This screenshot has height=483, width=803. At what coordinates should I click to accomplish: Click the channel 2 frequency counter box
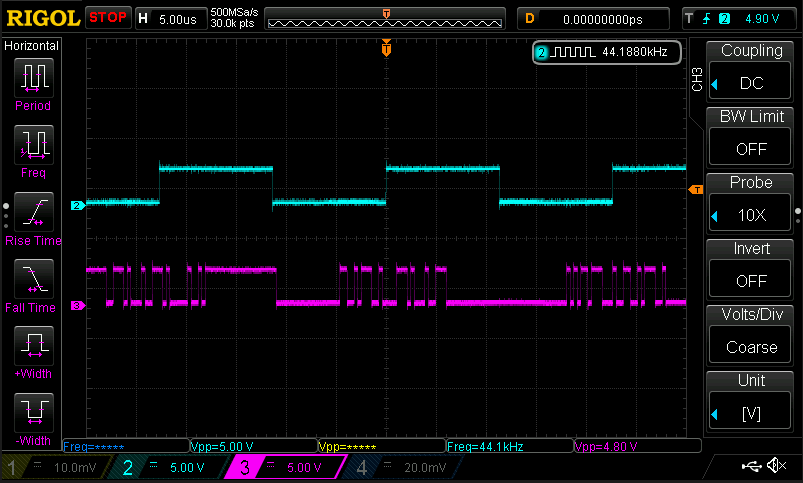[x=607, y=52]
